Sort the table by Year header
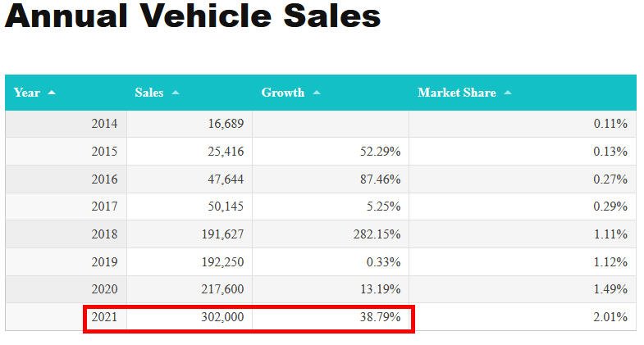This screenshot has height=345, width=644. point(27,93)
